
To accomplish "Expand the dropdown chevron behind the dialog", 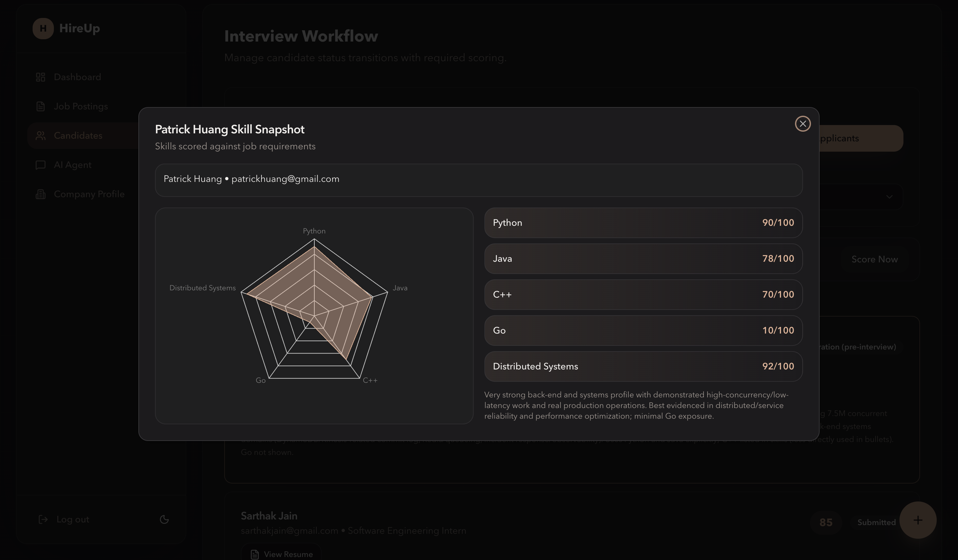I will click(889, 197).
